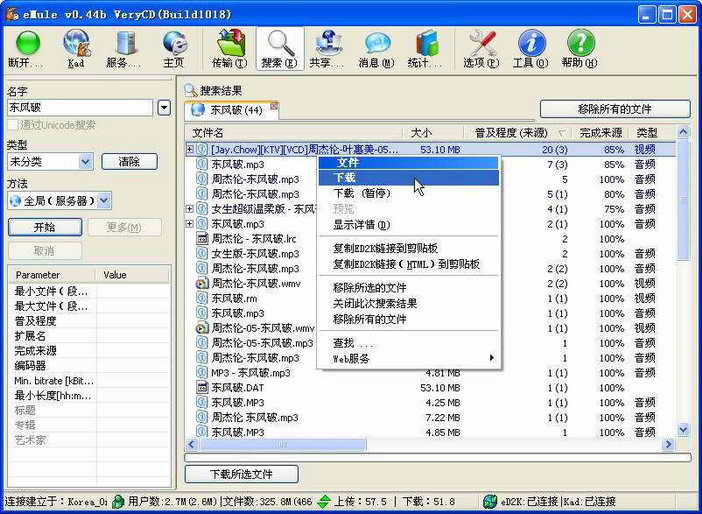Image resolution: width=702 pixels, height=514 pixels.
Task: Open the Transfers toolbar icon (传输)
Action: [x=230, y=47]
